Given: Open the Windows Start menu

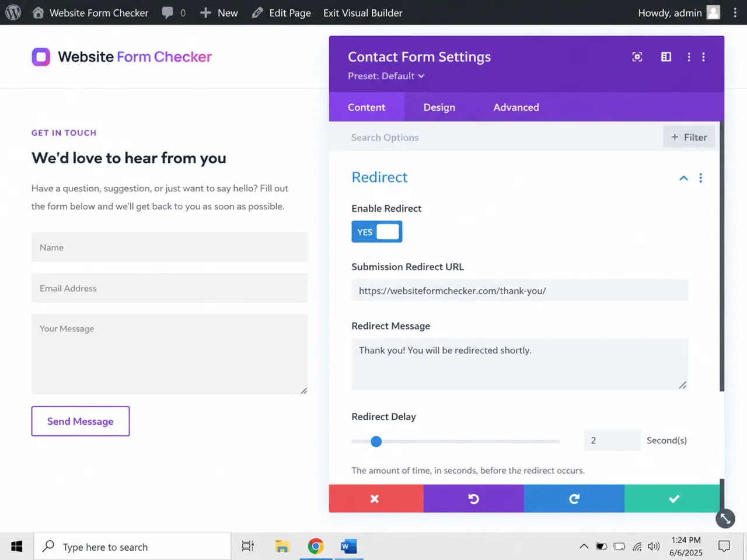Looking at the screenshot, I should coord(17,547).
